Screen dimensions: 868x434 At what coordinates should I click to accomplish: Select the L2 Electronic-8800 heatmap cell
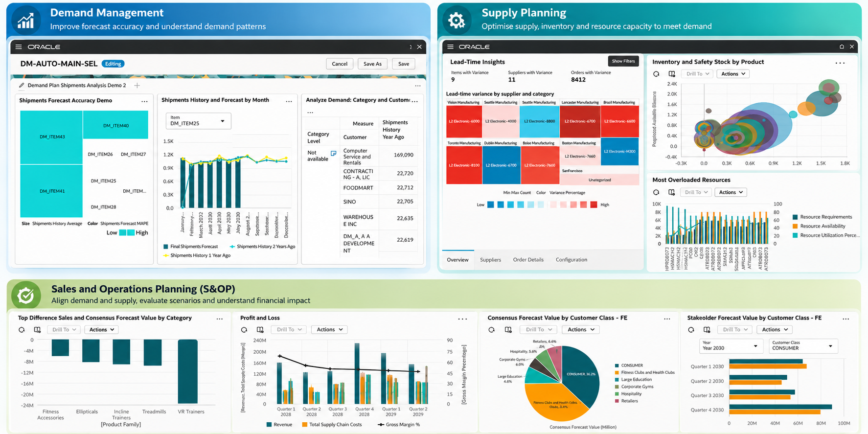point(539,121)
